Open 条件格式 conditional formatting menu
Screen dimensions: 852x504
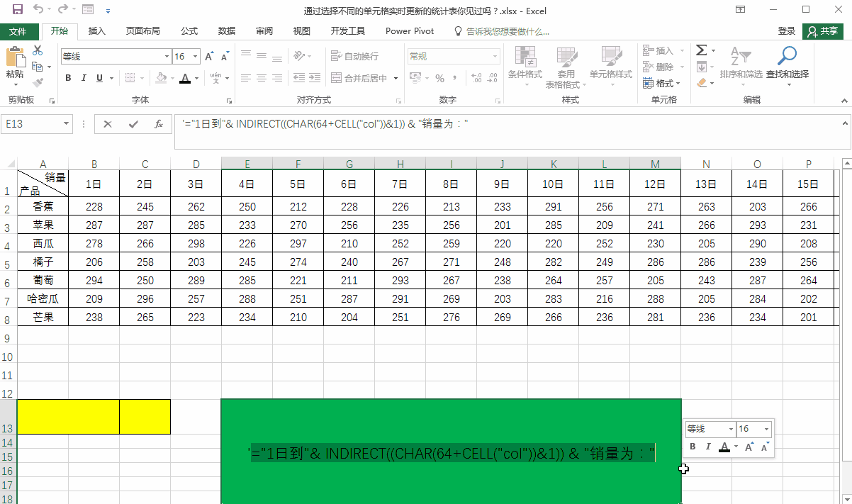point(525,67)
